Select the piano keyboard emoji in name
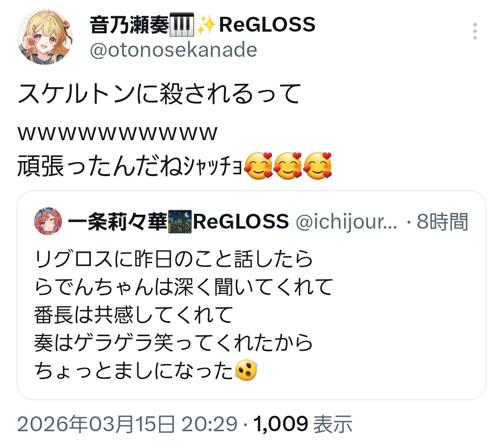This screenshot has width=503, height=448. (182, 25)
